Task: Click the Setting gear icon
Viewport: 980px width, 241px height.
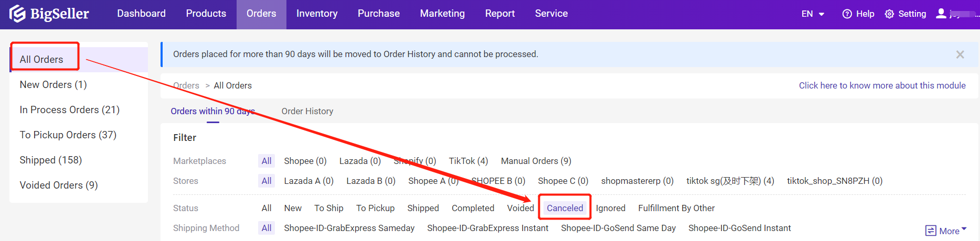Action: pos(889,14)
